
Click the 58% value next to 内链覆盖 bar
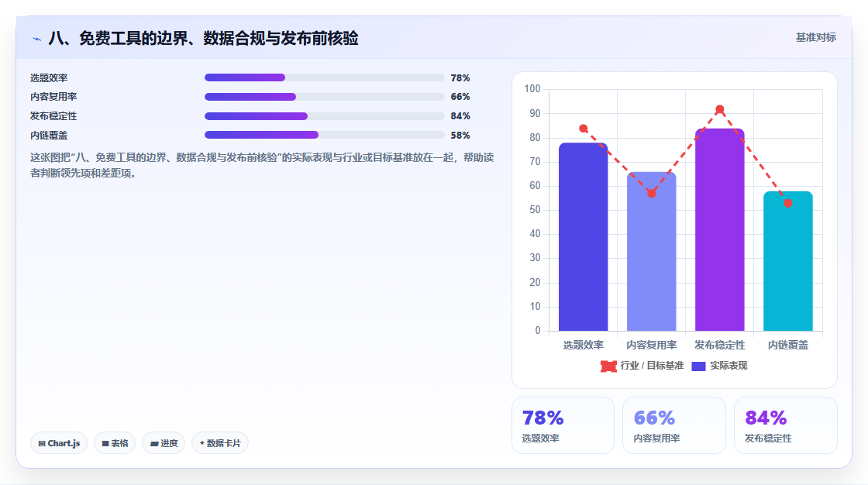pos(460,136)
